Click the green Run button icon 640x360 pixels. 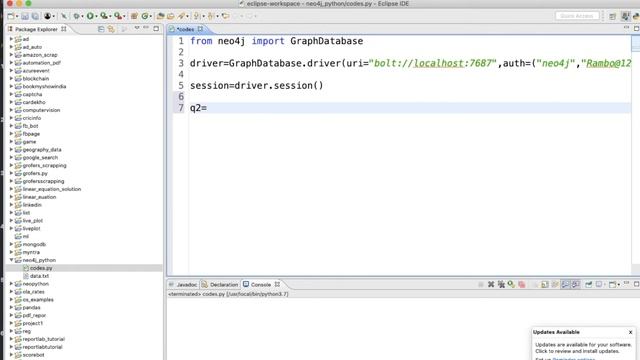[x=90, y=16]
